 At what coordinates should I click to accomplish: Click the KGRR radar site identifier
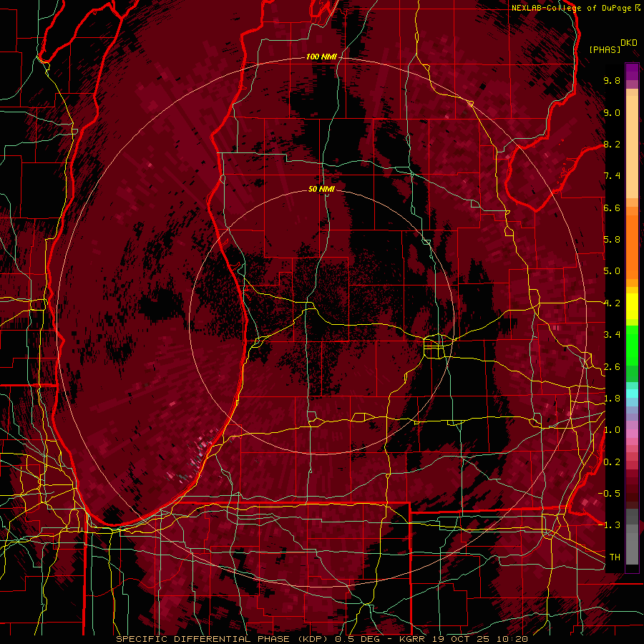tap(413, 639)
